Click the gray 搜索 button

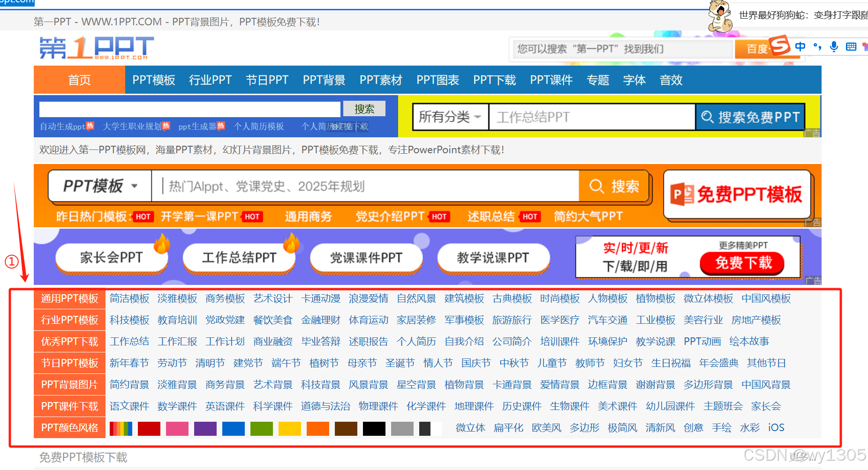tap(364, 109)
